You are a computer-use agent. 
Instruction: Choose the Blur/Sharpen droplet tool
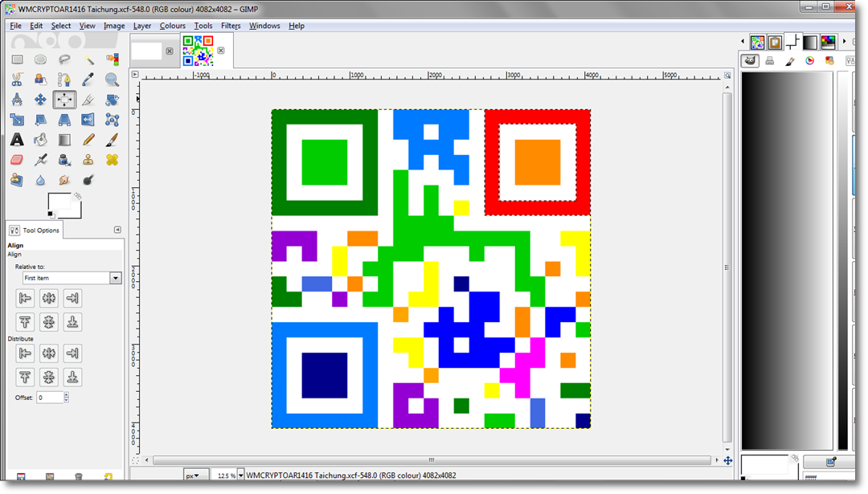[x=40, y=180]
